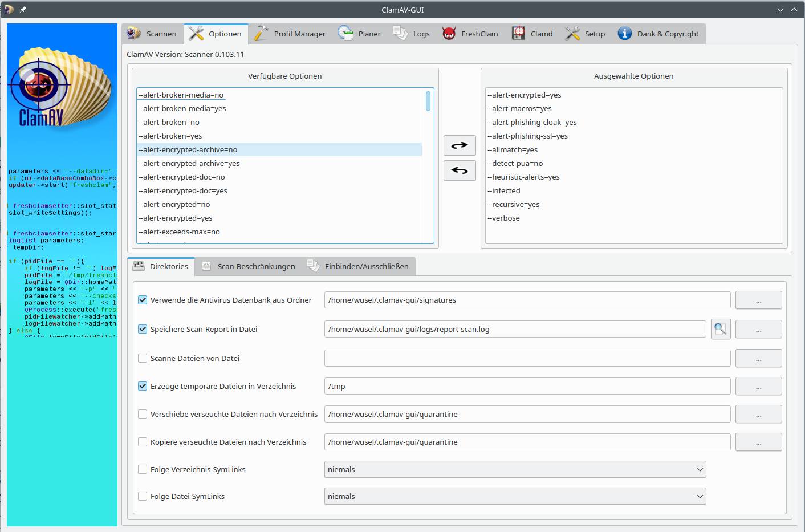Click the right arrow to add selected option
This screenshot has height=532, width=805.
pyautogui.click(x=460, y=145)
